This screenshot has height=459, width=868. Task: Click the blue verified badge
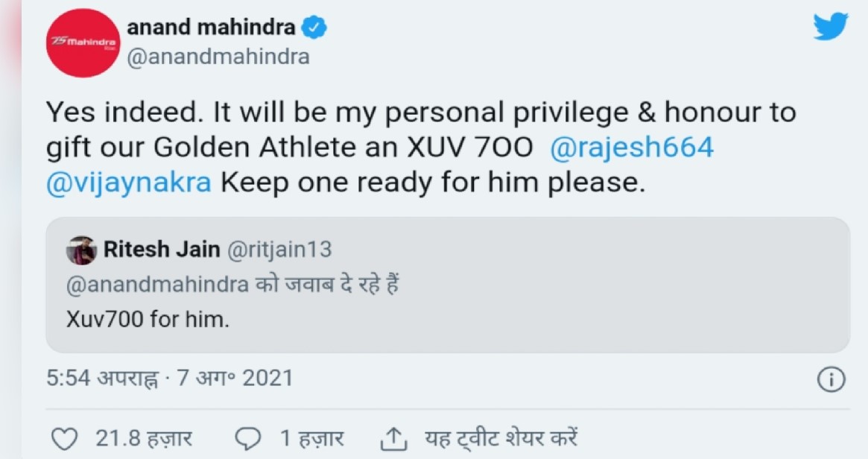(x=314, y=28)
